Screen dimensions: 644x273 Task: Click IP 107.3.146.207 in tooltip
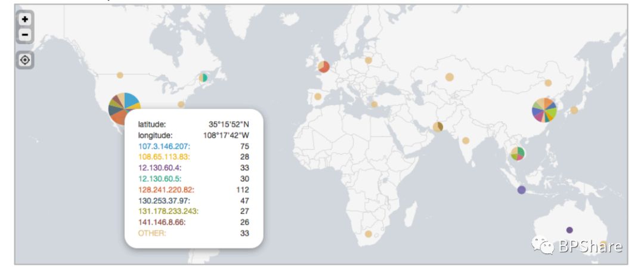[165, 146]
